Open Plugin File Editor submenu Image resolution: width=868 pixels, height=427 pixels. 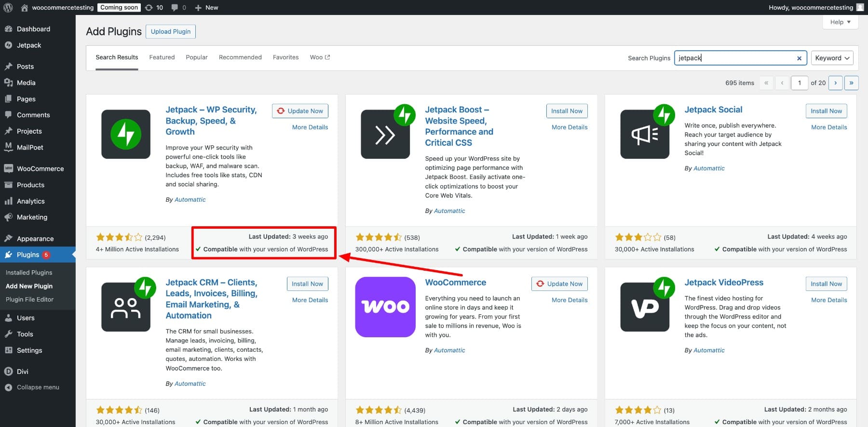click(x=29, y=300)
